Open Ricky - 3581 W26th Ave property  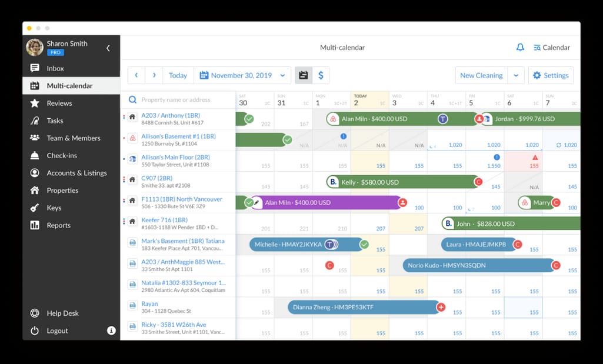click(174, 325)
